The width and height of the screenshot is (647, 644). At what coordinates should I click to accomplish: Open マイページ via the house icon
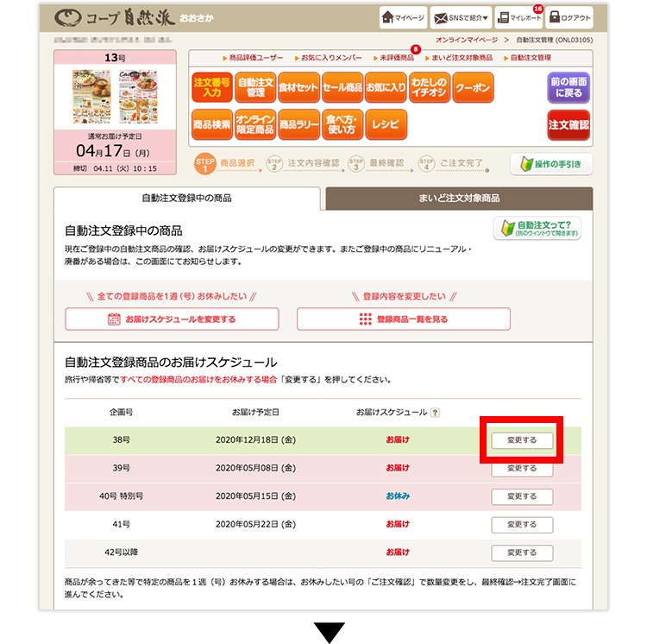click(404, 17)
